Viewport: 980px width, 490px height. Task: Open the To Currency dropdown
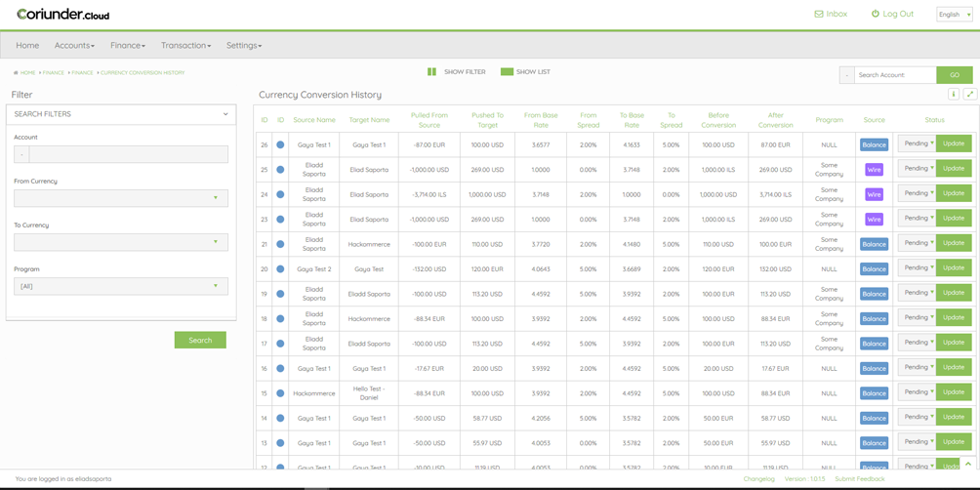tap(121, 242)
